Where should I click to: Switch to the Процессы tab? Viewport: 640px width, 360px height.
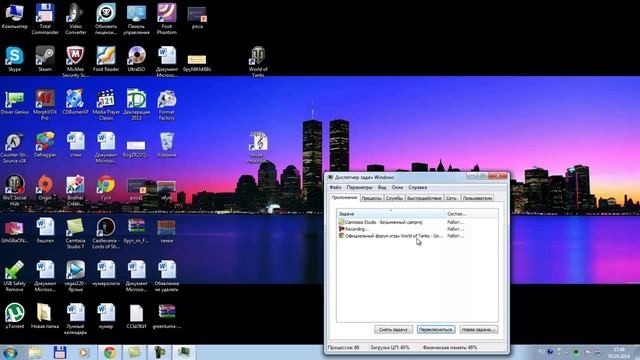[x=372, y=198]
